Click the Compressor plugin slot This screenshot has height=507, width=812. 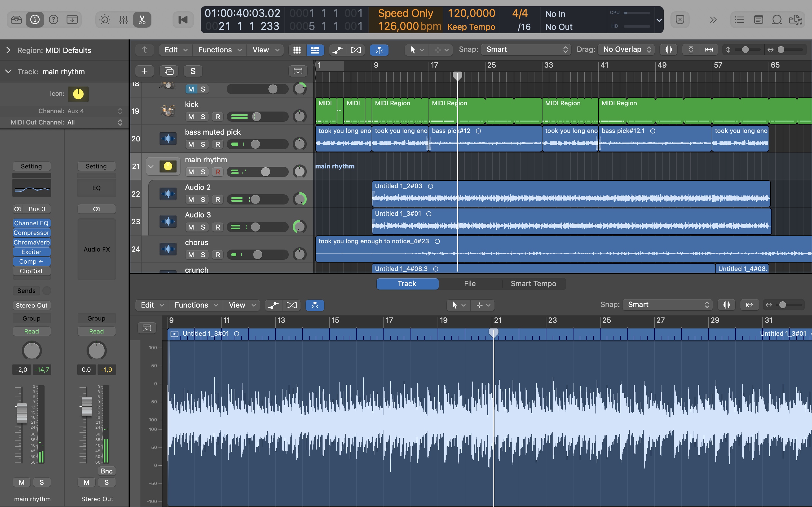click(x=32, y=233)
